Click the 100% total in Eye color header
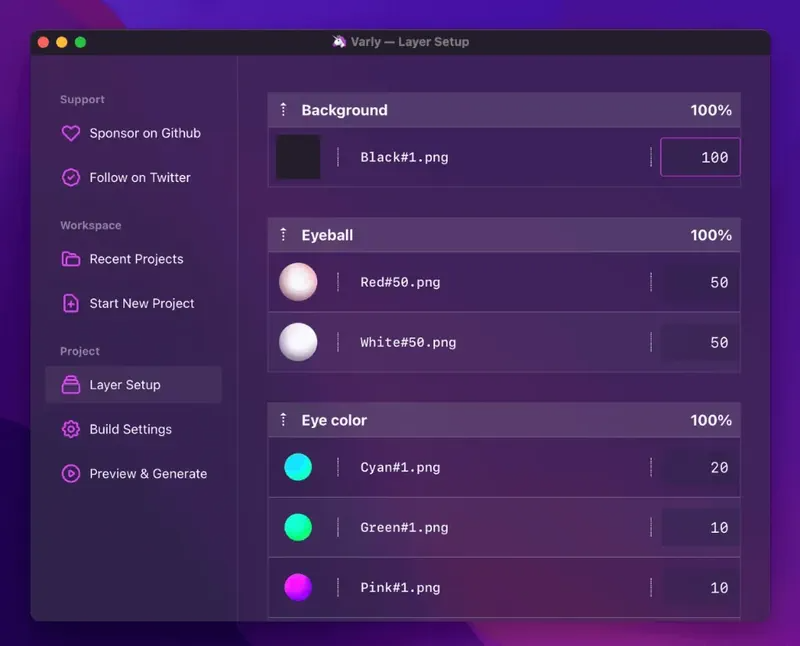 [711, 420]
